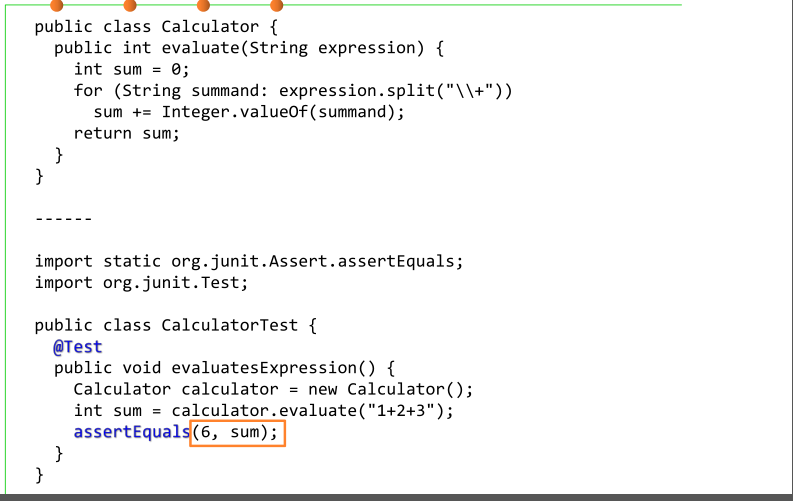Click the first orange dot marker
The height and width of the screenshot is (501, 793).
pyautogui.click(x=57, y=5)
